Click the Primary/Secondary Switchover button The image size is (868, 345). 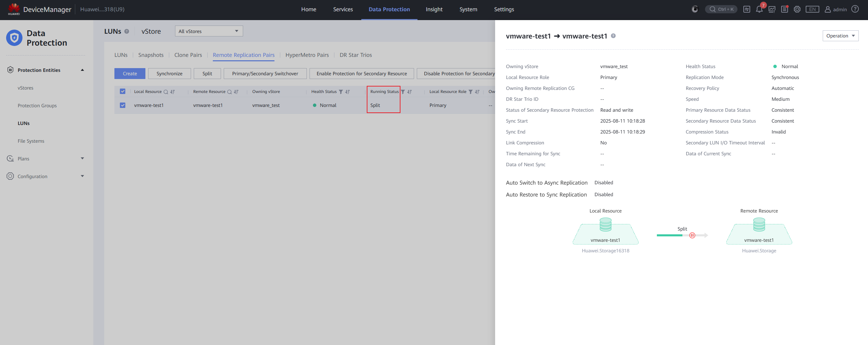coord(265,74)
